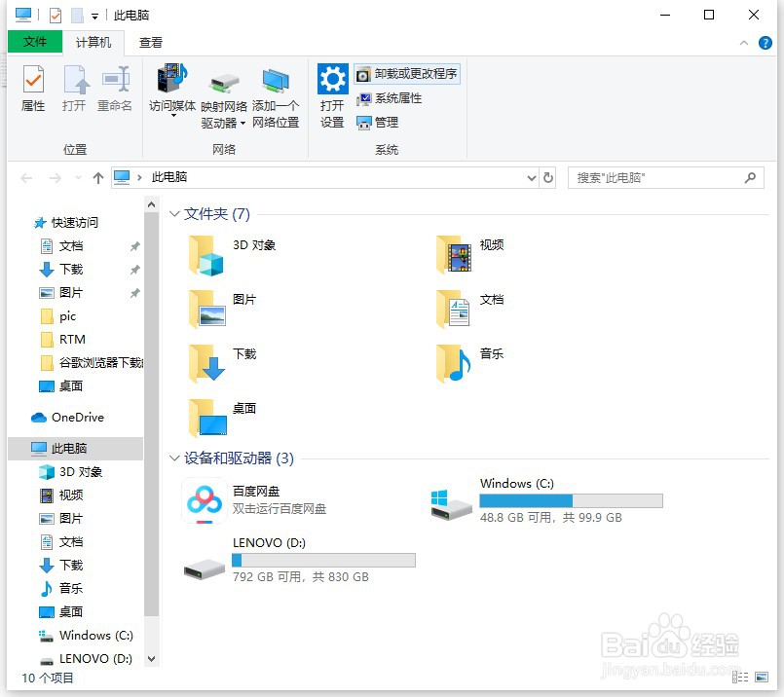Select the 百度网盘 device icon
This screenshot has width=784, height=697.
(204, 501)
